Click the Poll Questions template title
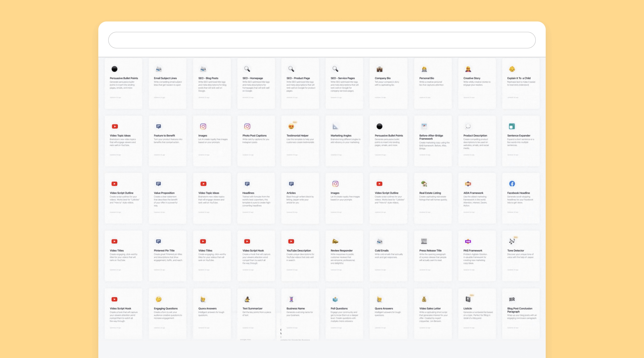Image resolution: width=644 pixels, height=358 pixels. tap(339, 308)
